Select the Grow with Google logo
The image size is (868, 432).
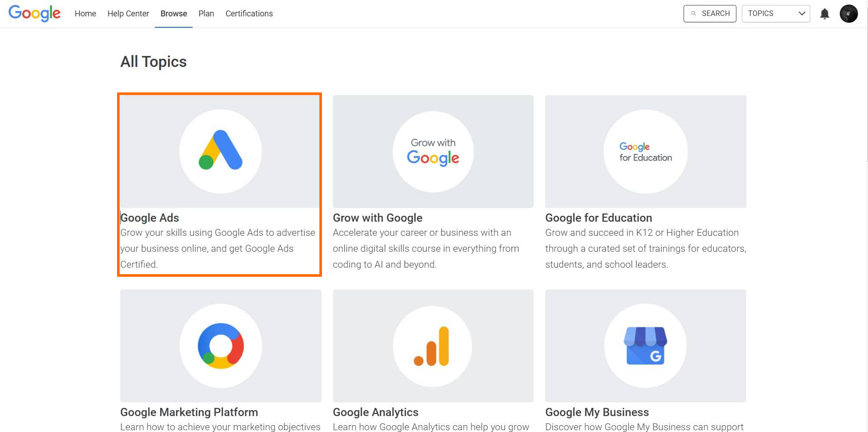point(433,152)
